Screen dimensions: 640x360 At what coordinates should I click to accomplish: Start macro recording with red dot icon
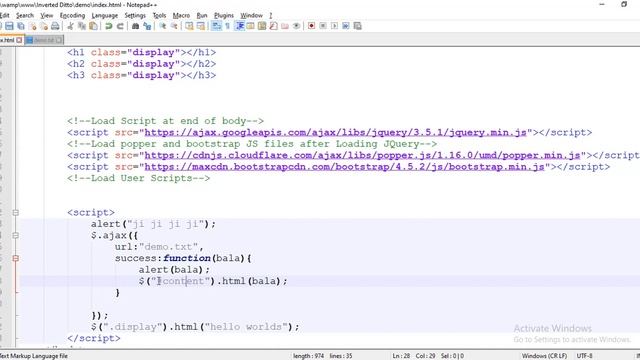(x=311, y=26)
